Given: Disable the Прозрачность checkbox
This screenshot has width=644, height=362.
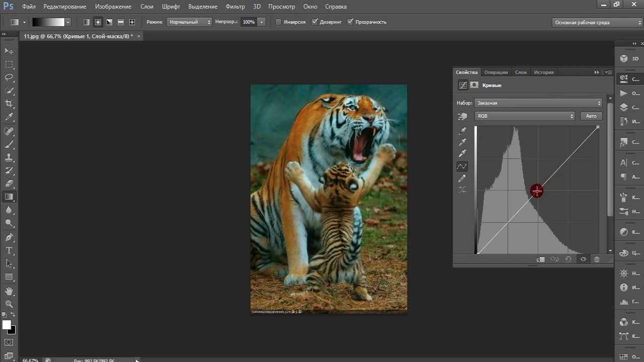Looking at the screenshot, I should tap(350, 22).
